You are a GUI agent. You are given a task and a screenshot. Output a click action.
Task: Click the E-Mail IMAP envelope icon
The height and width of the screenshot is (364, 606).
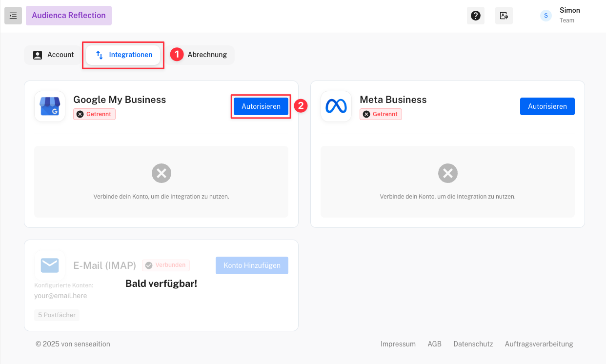pos(50,265)
